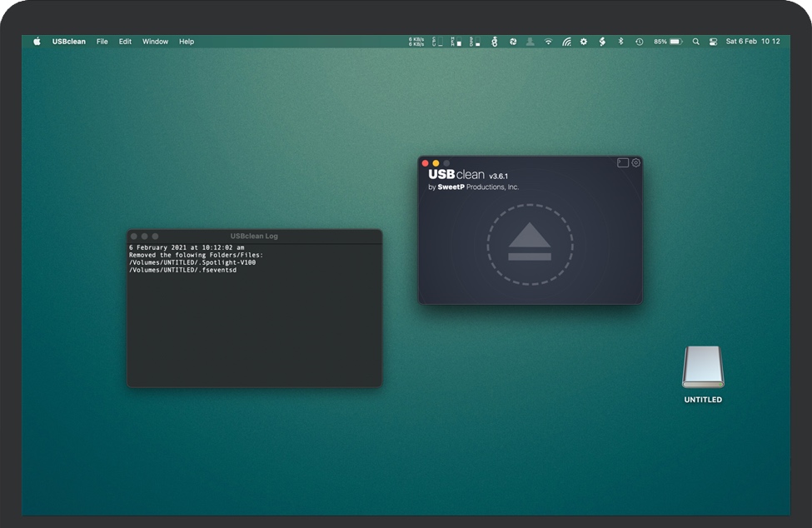Viewport: 812px width, 528px height.
Task: Open USBclean settings gear
Action: click(x=636, y=163)
